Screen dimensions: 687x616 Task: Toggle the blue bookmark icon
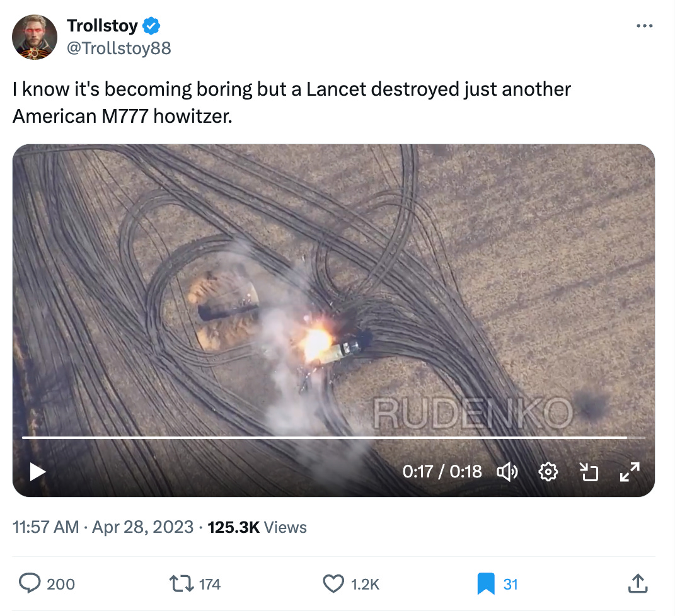(486, 584)
